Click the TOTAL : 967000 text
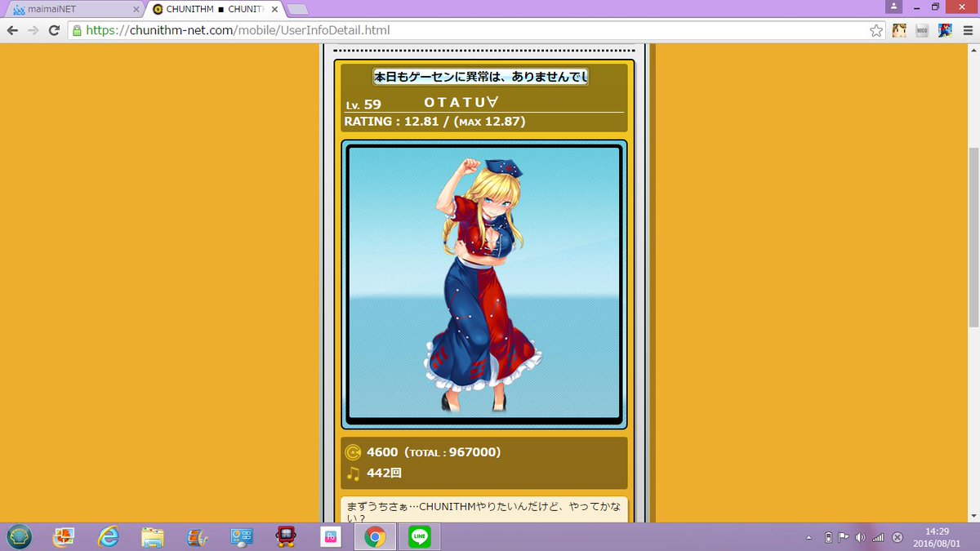Screen dimensions: 980x551 [452, 452]
